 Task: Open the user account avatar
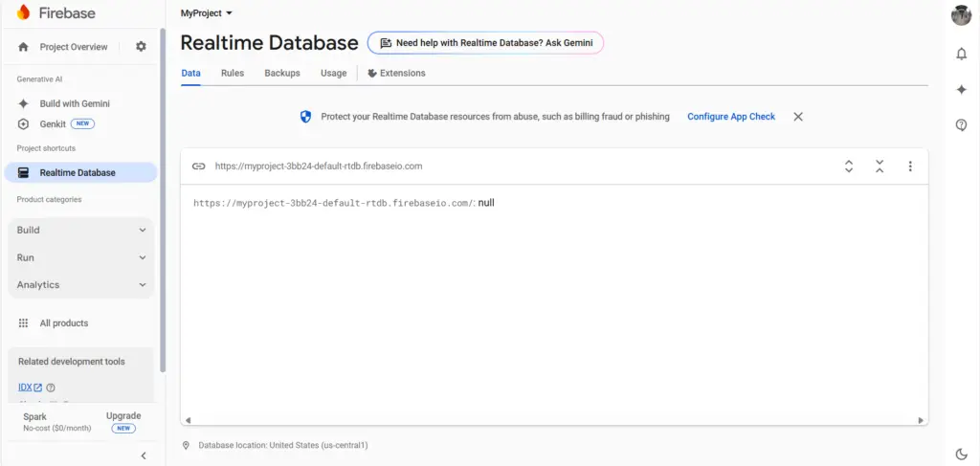(961, 15)
